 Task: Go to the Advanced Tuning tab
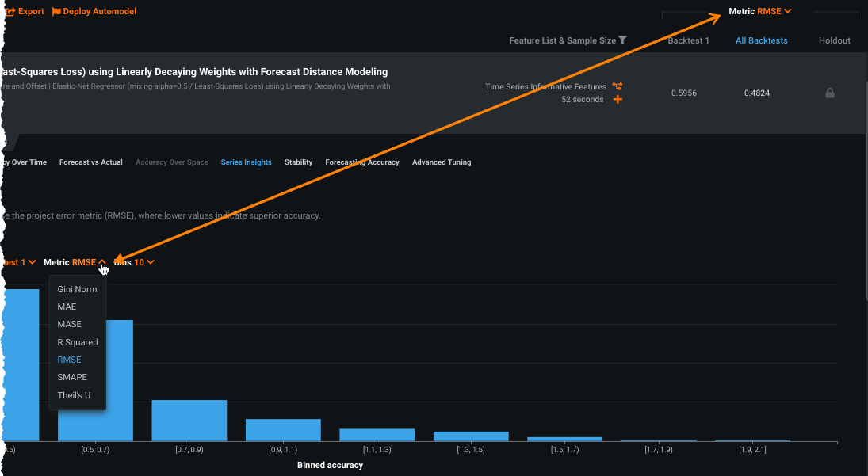[442, 162]
